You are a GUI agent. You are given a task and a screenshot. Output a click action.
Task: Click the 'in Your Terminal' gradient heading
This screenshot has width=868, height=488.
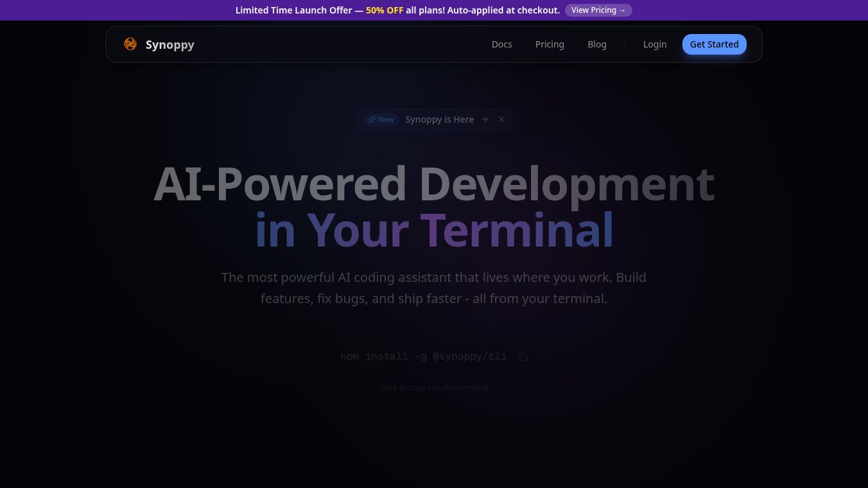coord(434,230)
